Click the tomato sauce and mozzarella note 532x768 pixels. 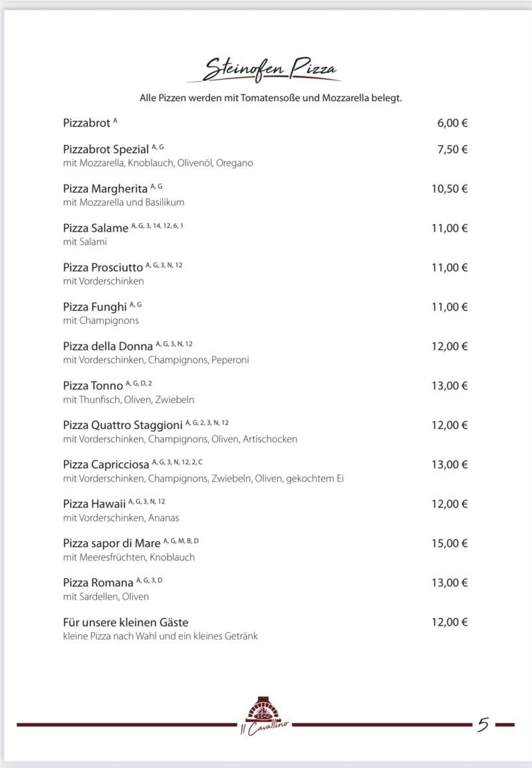(x=271, y=98)
